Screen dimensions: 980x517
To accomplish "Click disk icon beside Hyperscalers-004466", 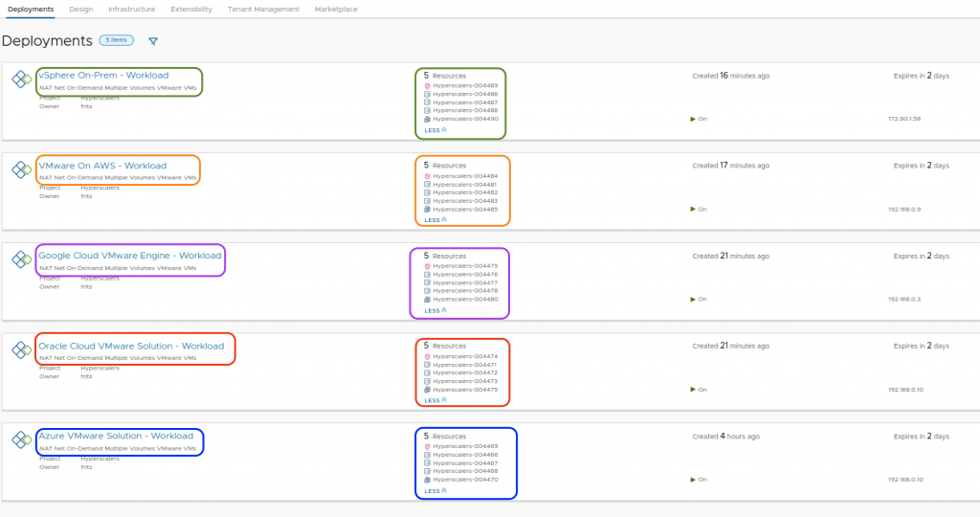I will tap(428, 455).
